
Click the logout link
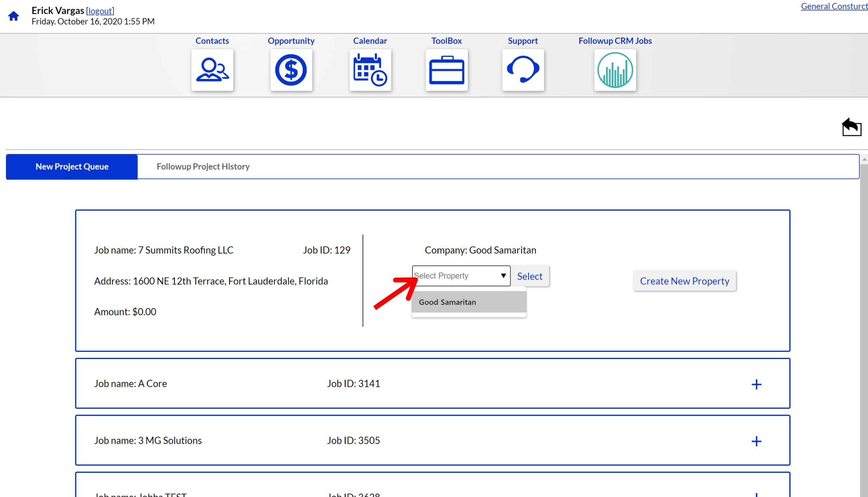click(100, 11)
